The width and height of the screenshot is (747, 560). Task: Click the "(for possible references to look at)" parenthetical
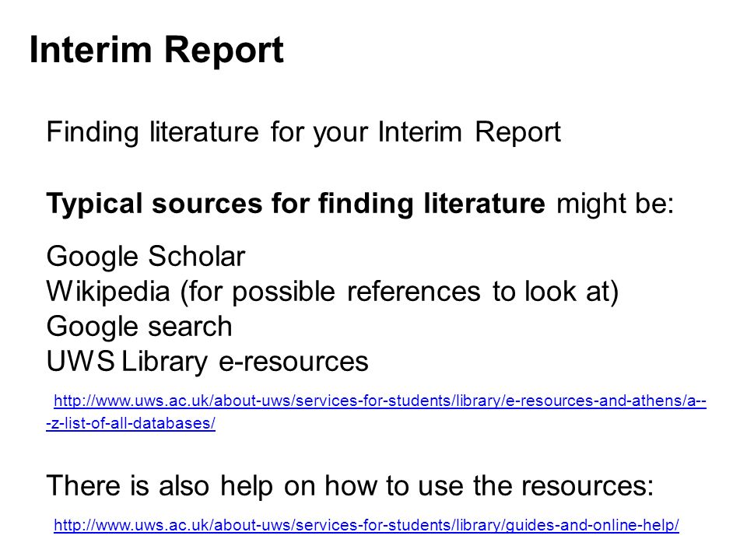pyautogui.click(x=399, y=292)
